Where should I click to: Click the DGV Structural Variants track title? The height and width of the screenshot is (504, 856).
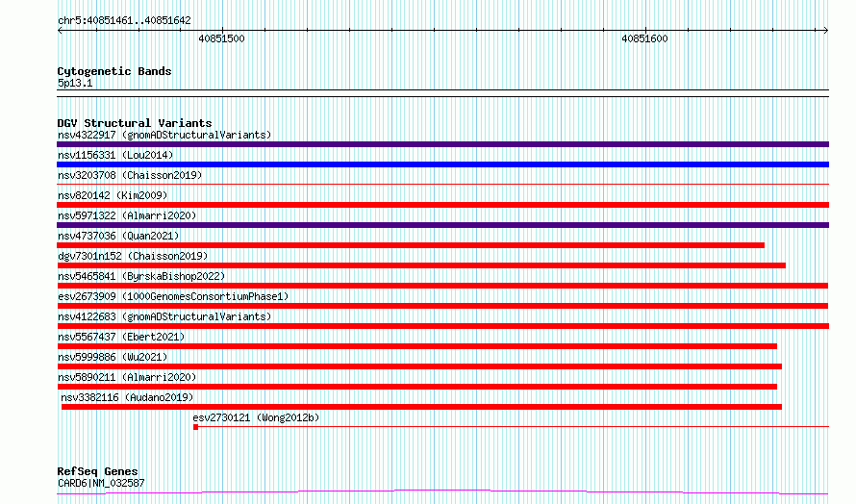[135, 123]
